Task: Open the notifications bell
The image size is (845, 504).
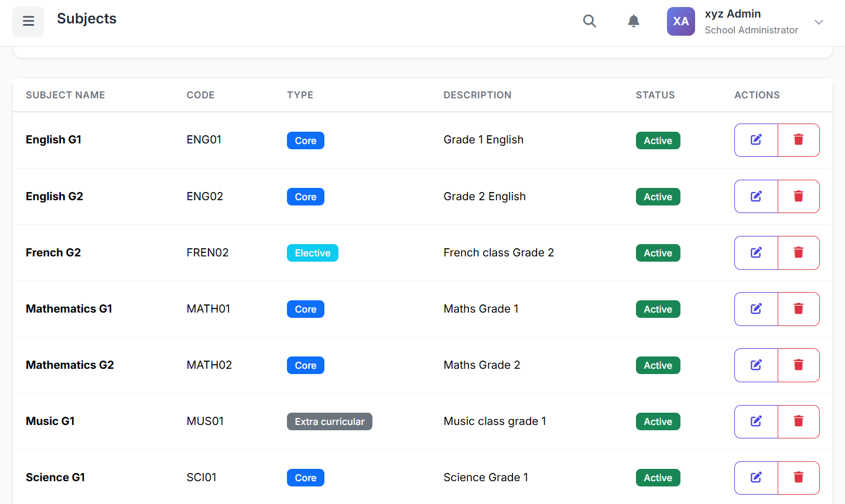Action: point(633,22)
